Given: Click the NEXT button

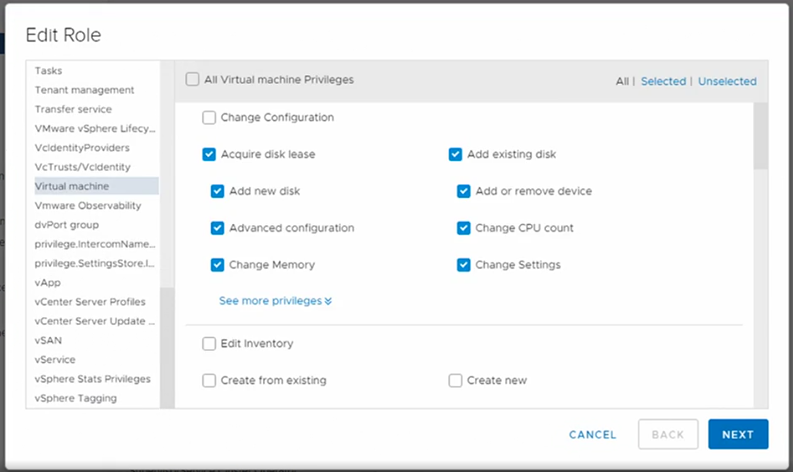Looking at the screenshot, I should tap(737, 435).
